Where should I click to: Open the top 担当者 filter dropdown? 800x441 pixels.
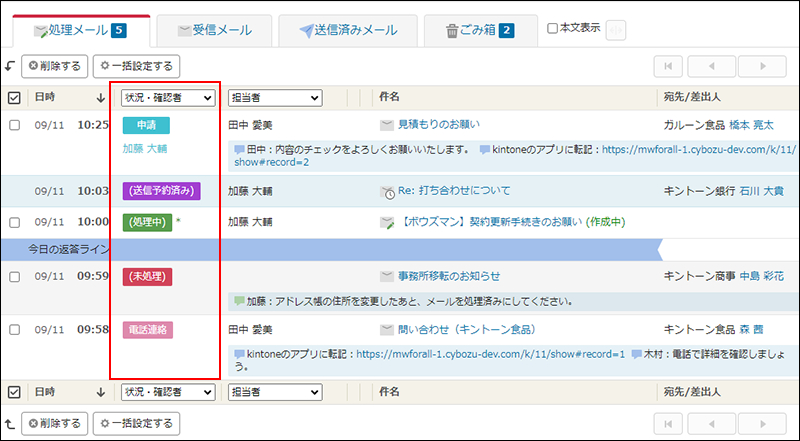[x=274, y=98]
